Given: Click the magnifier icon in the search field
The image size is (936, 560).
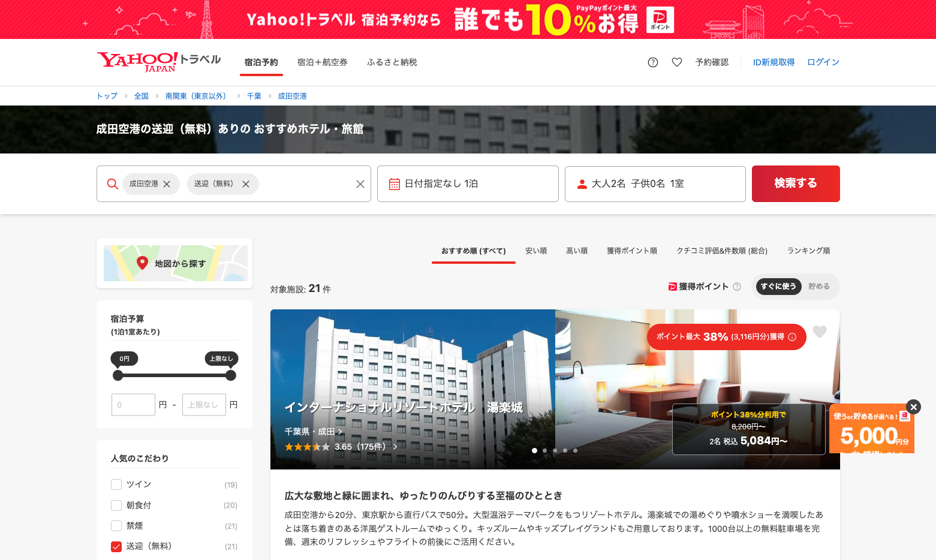Looking at the screenshot, I should [113, 184].
